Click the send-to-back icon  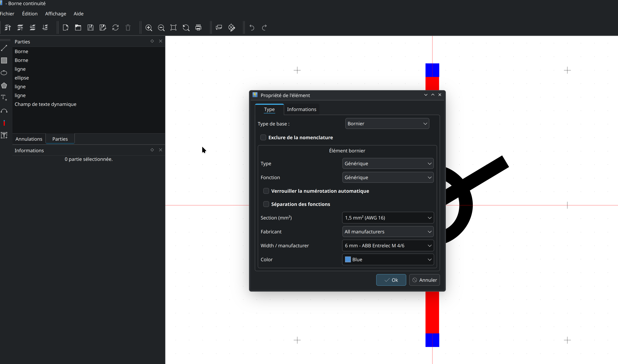point(45,27)
